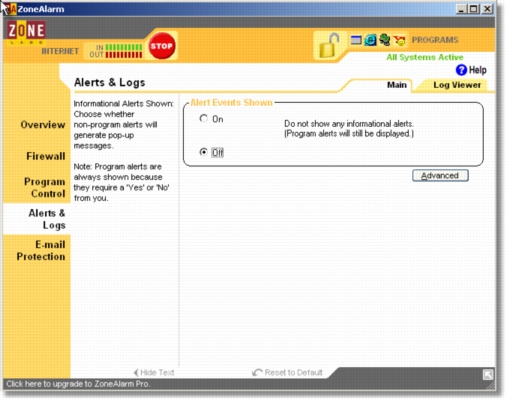Viewport: 506px width, 400px height.
Task: Select the On radio button
Action: (x=203, y=118)
